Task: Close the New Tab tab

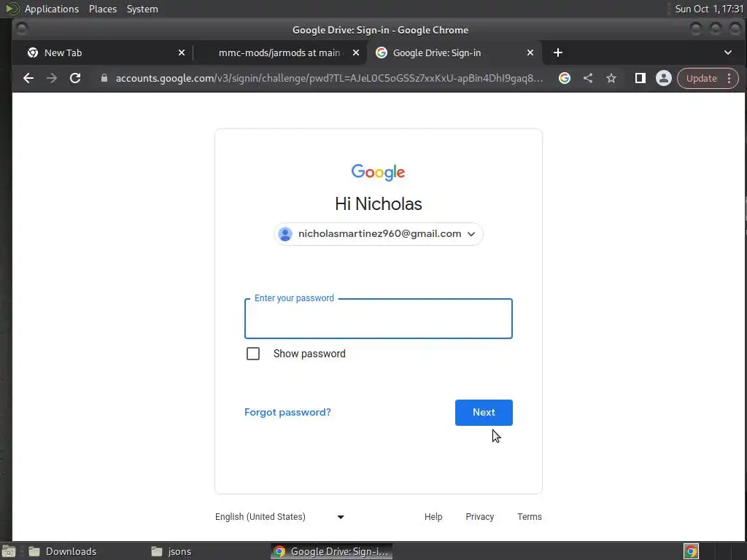Action: [x=182, y=52]
